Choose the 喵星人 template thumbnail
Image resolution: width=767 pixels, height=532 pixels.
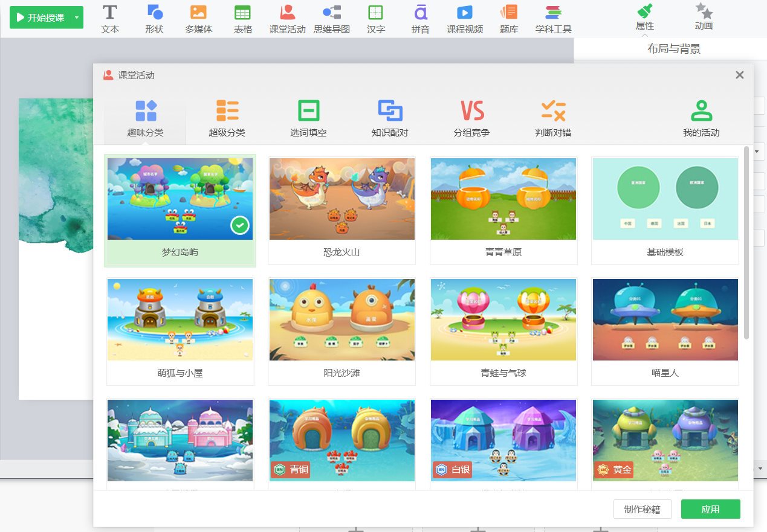[665, 331]
